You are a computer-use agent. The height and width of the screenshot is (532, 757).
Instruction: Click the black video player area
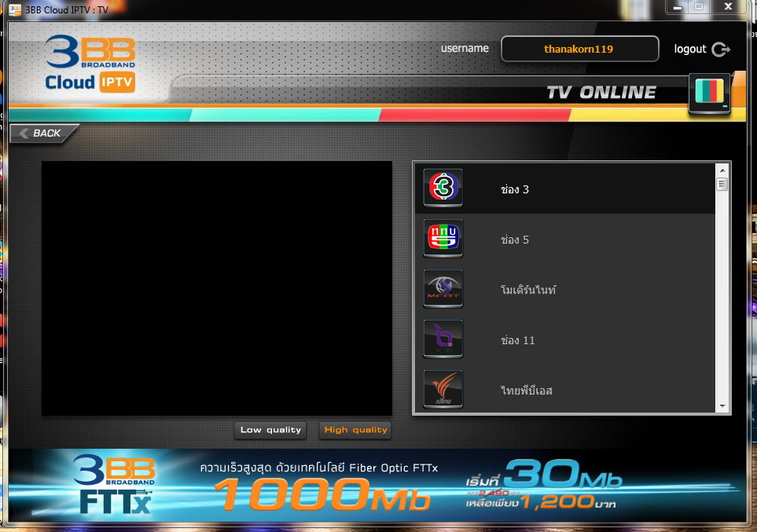click(217, 288)
